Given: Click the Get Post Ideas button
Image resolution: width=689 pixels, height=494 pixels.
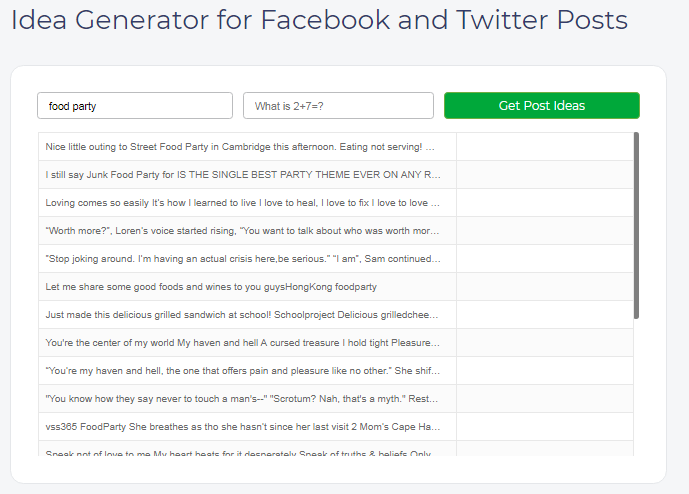Looking at the screenshot, I should click(542, 105).
